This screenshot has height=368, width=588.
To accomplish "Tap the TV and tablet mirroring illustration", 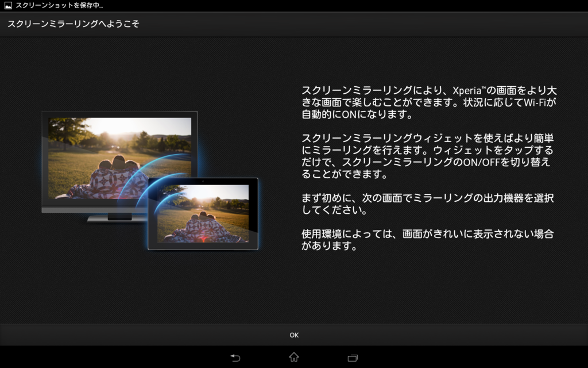I will point(150,180).
